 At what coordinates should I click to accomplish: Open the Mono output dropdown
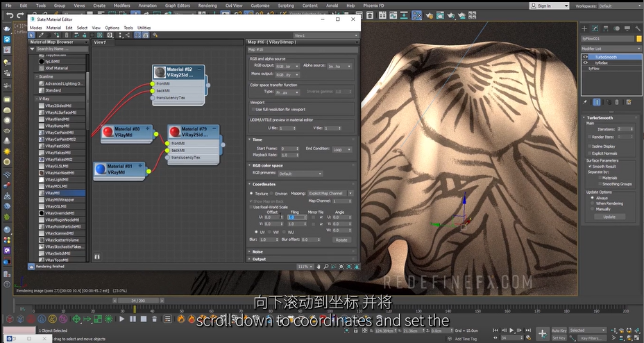[x=287, y=75]
